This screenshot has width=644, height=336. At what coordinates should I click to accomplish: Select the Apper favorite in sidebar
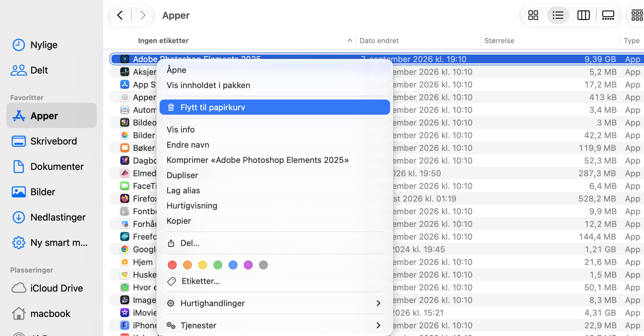point(52,116)
